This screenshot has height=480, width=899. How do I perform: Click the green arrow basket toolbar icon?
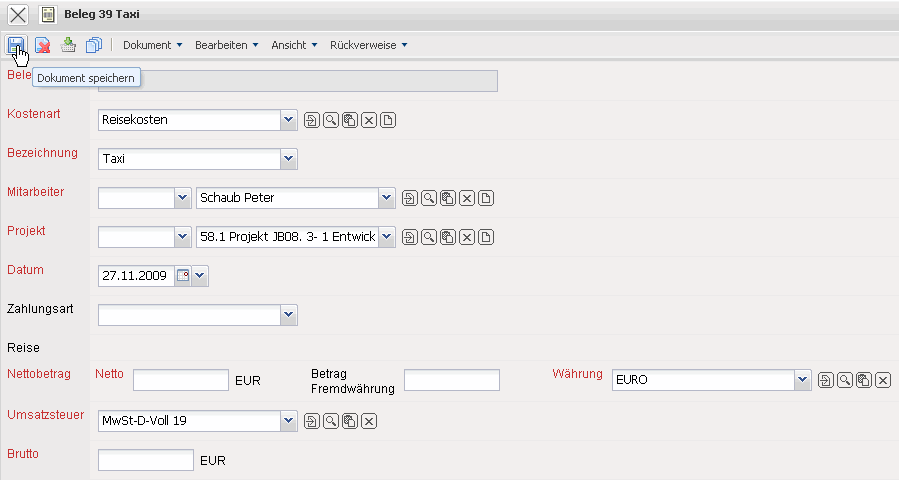[x=68, y=45]
